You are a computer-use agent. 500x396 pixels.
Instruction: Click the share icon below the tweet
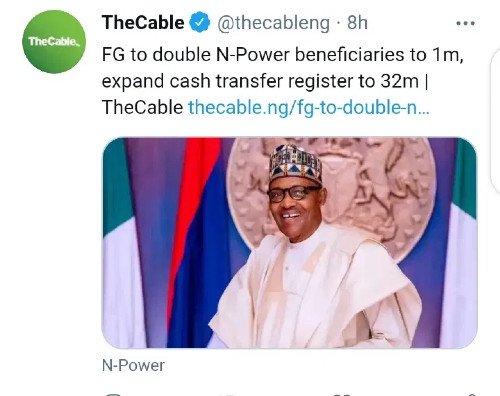tap(471, 394)
